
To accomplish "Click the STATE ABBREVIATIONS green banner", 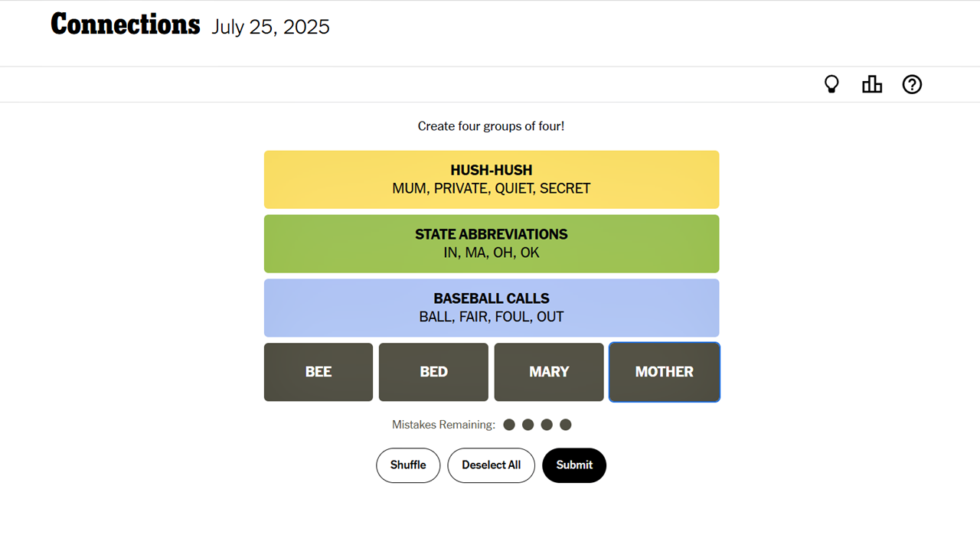I will tap(491, 243).
